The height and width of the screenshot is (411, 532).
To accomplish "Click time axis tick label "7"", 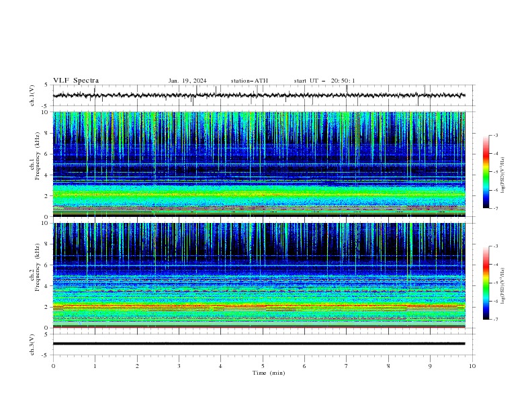I will pos(347,366).
